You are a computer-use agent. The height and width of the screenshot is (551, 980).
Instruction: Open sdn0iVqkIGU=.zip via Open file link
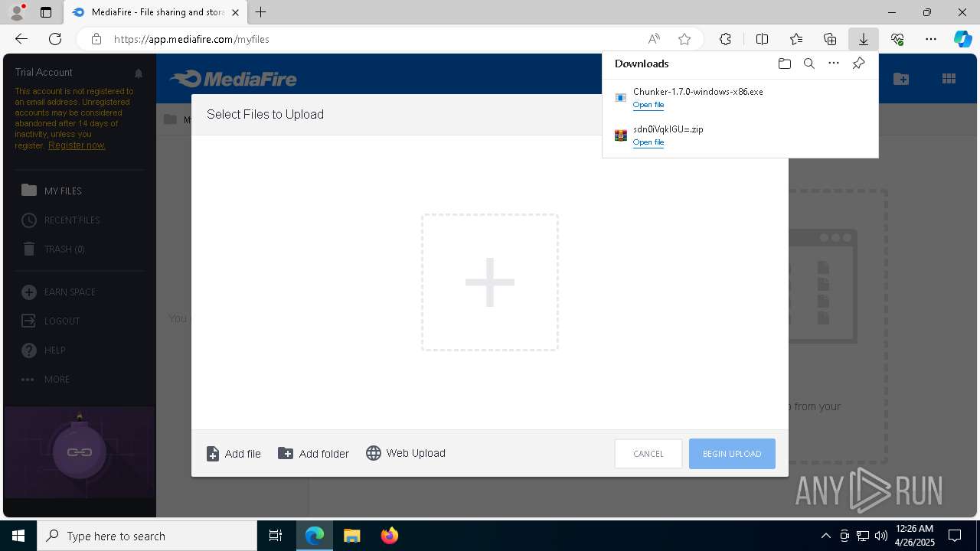tap(648, 142)
